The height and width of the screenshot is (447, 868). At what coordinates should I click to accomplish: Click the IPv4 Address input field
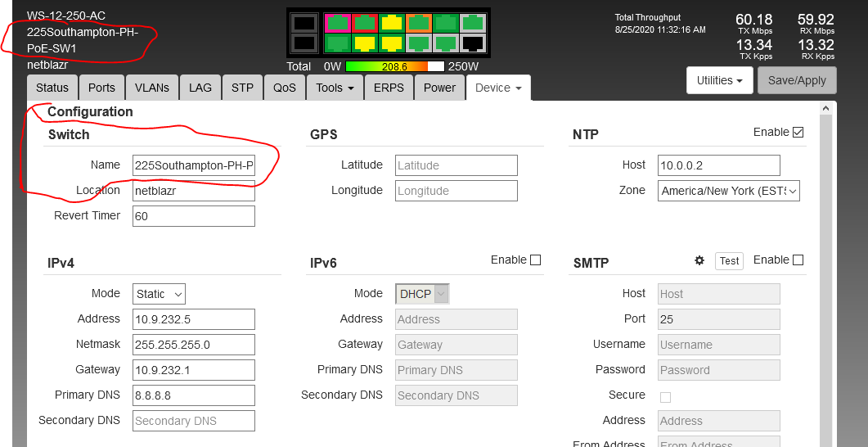tap(194, 319)
